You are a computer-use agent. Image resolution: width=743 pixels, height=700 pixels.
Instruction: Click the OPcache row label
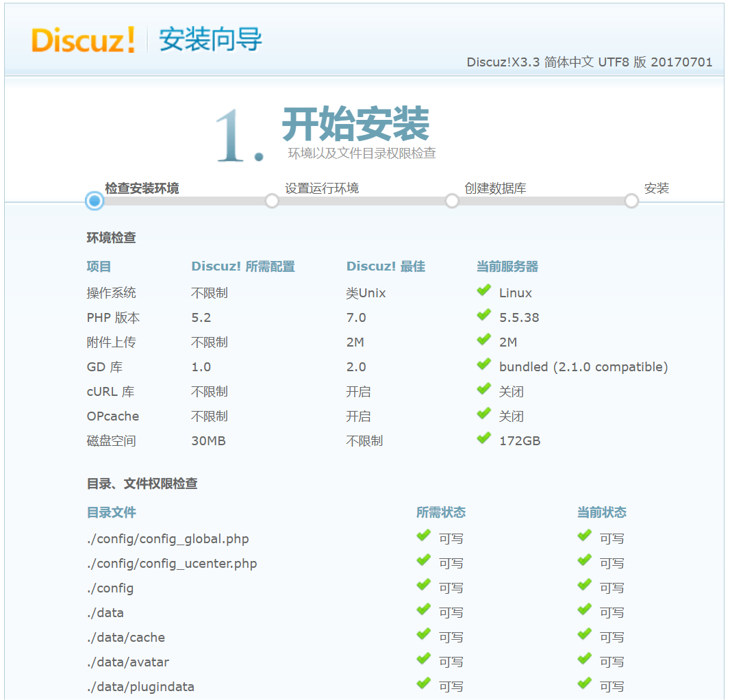click(x=113, y=416)
